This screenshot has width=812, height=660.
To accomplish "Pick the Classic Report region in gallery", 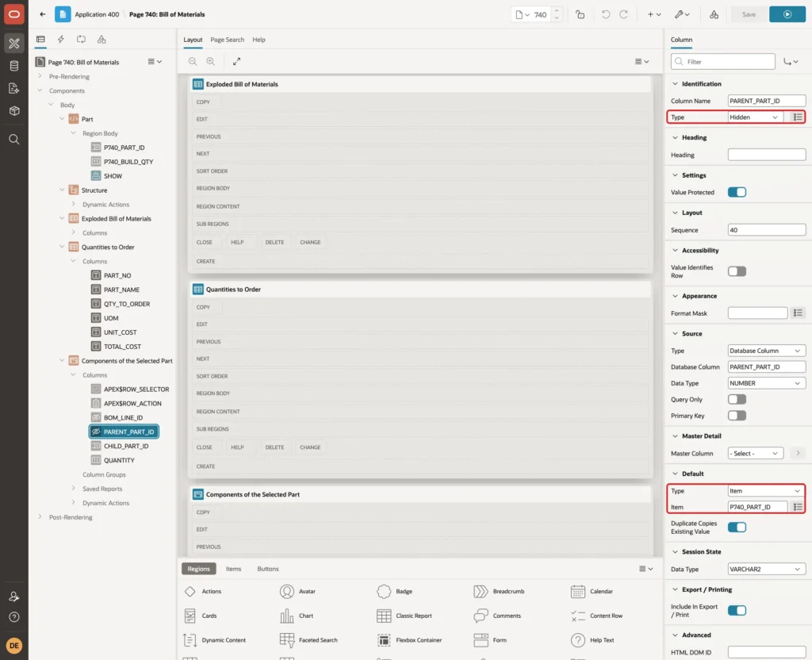I will (404, 616).
